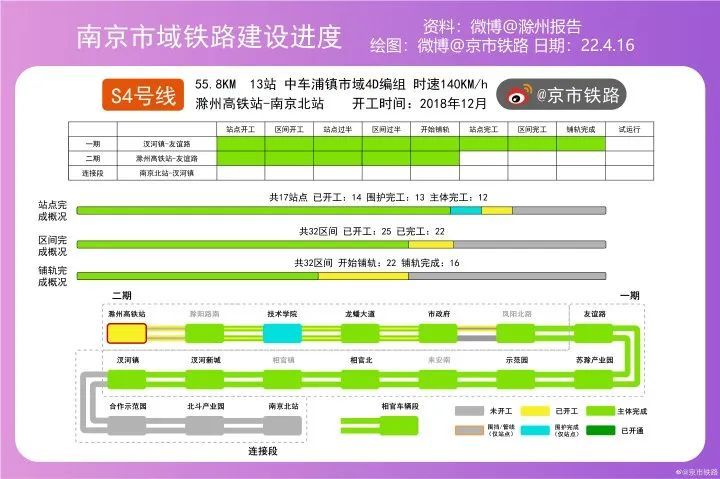Image resolution: width=720 pixels, height=479 pixels.
Task: Click the yellow 已开工 legend swatch
Action: point(534,411)
